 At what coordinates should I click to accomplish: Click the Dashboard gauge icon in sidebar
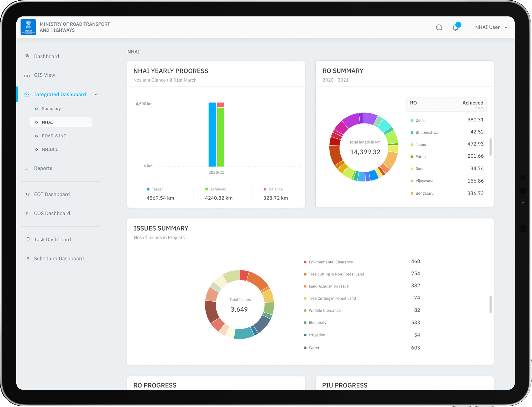point(27,56)
